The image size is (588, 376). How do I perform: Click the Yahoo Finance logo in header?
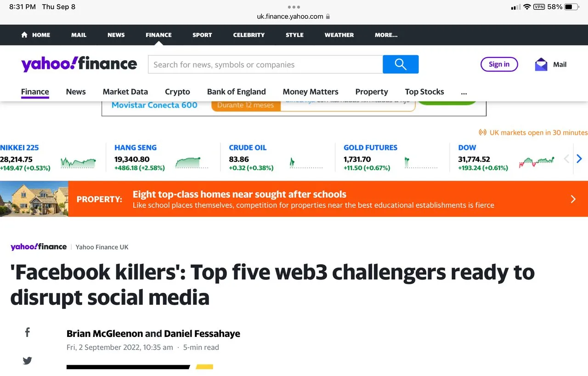[x=79, y=64]
